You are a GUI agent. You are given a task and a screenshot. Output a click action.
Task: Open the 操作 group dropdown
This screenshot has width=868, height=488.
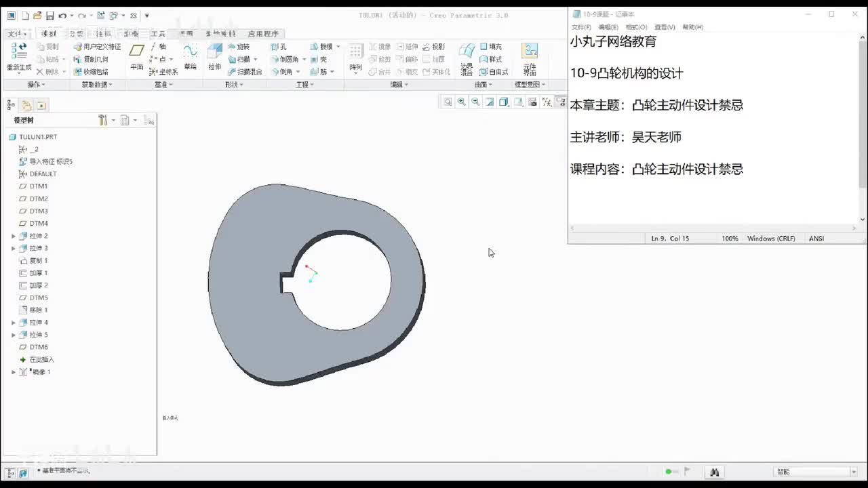pos(37,85)
